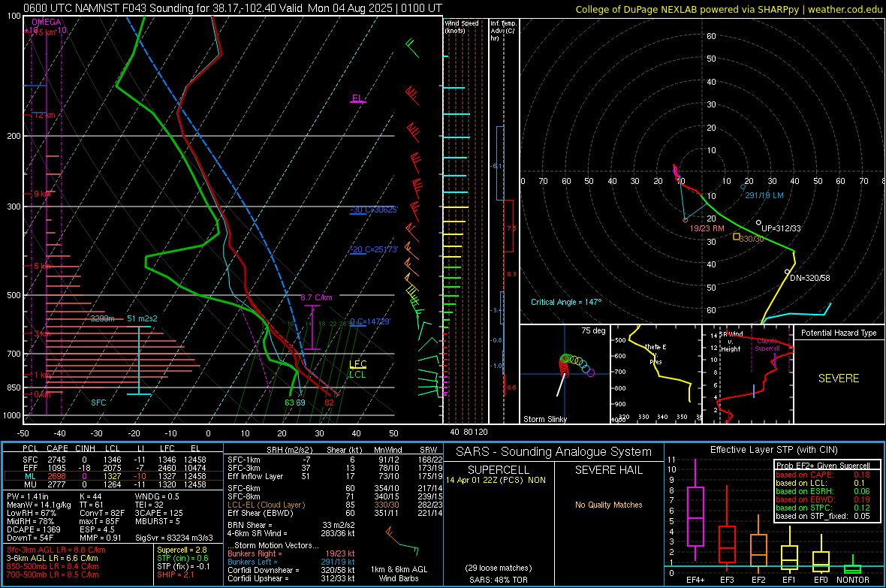Click the STP (cin) = 0.6 value
The image size is (886, 588).
point(182,558)
